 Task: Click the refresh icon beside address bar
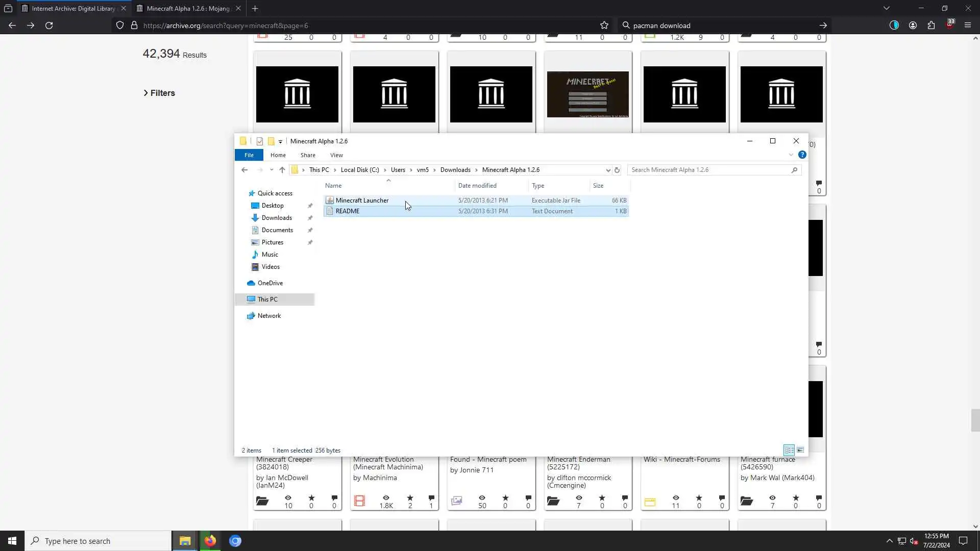pyautogui.click(x=617, y=170)
